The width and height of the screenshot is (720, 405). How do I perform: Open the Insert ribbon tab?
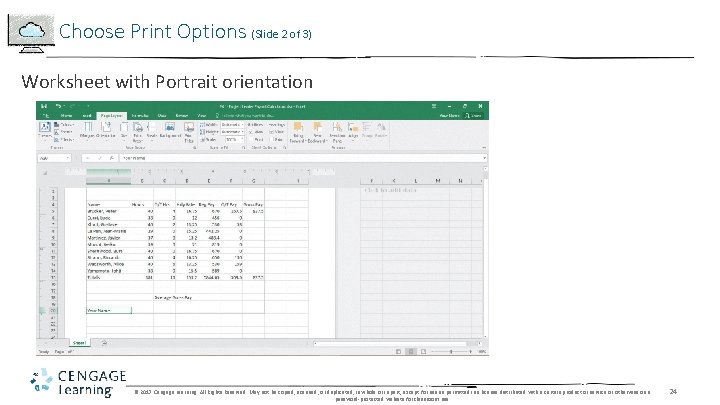87,116
